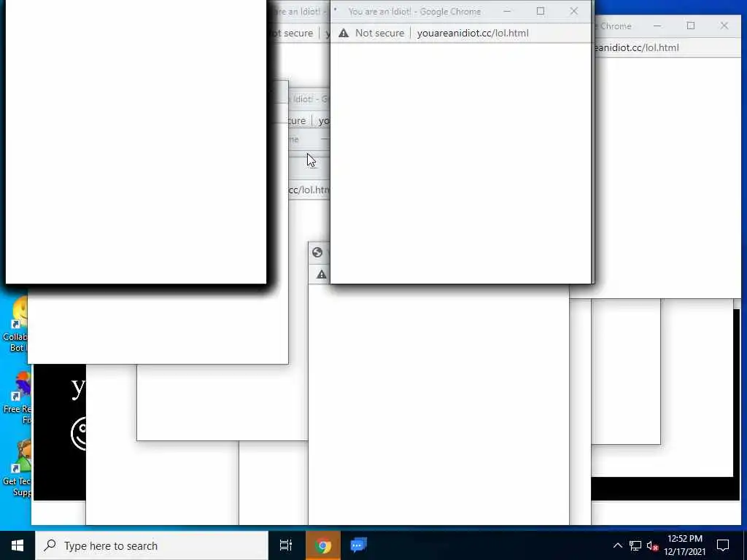Open Task View from the taskbar
Viewport: 747px width, 560px height.
click(x=286, y=545)
